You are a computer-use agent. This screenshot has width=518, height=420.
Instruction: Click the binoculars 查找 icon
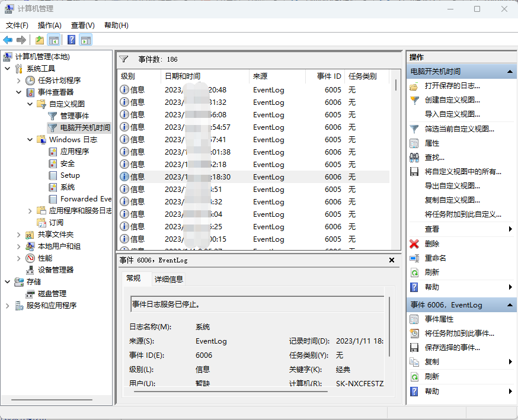pos(414,158)
